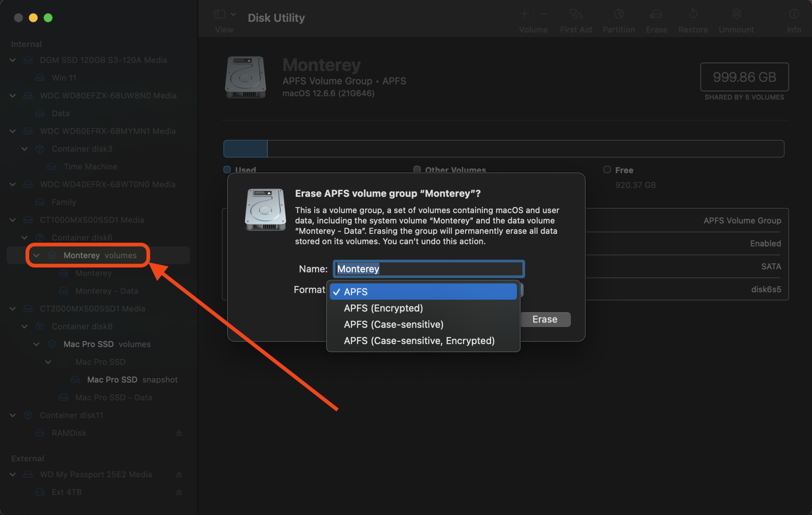The image size is (812, 515).
Task: Click the Format dropdown menu
Action: [425, 291]
